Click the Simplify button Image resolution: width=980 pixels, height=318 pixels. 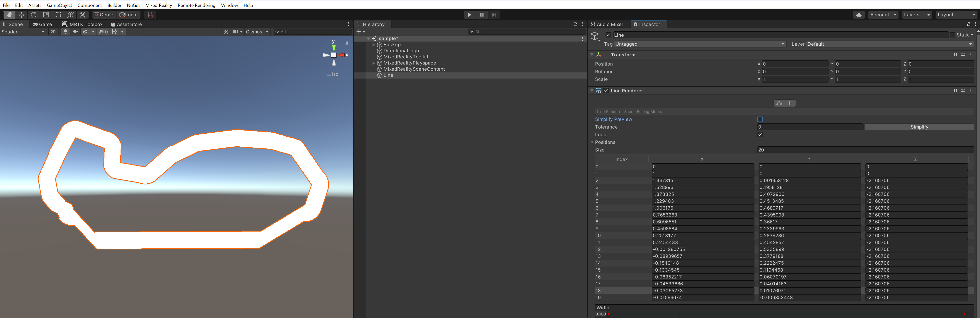(919, 126)
